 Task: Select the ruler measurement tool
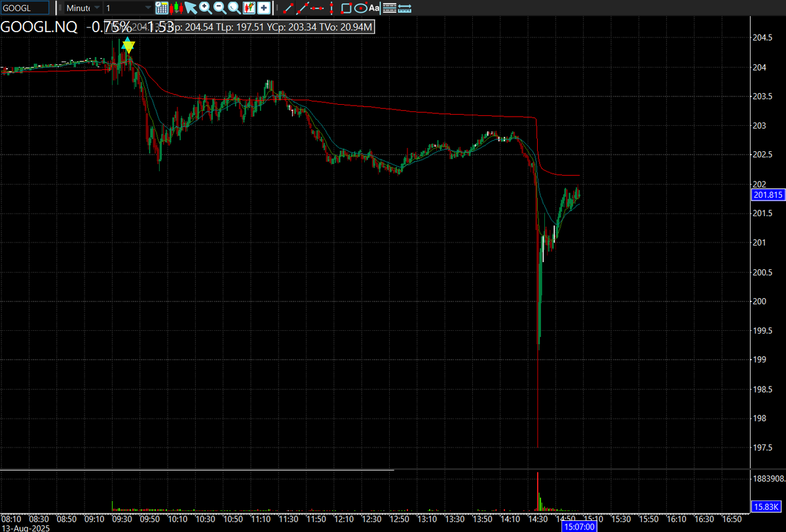(405, 8)
